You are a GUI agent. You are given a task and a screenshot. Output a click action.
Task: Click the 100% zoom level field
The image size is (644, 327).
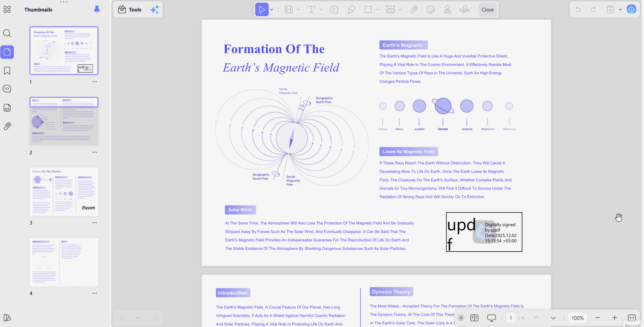tap(577, 318)
